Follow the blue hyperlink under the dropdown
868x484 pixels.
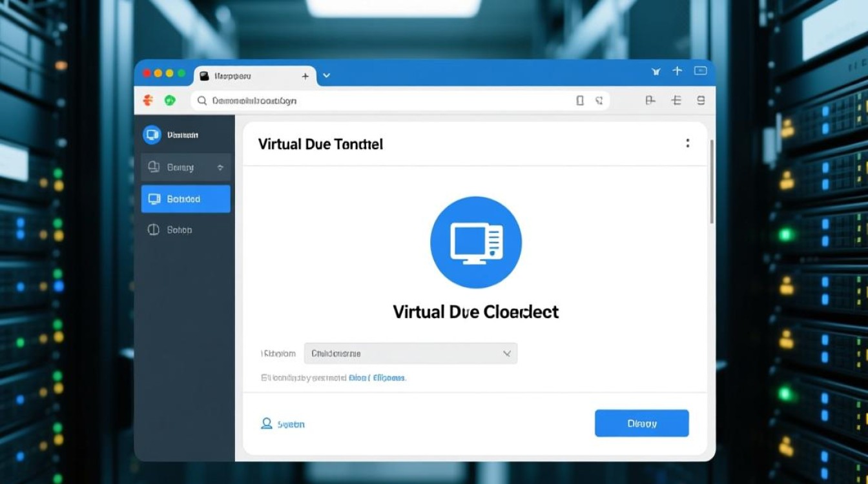click(x=377, y=378)
